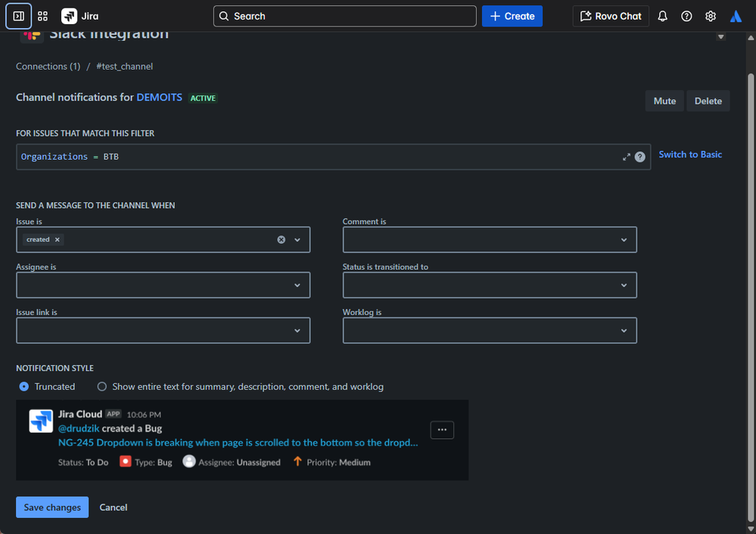Open Rovo Chat
The image size is (756, 534).
coord(611,16)
